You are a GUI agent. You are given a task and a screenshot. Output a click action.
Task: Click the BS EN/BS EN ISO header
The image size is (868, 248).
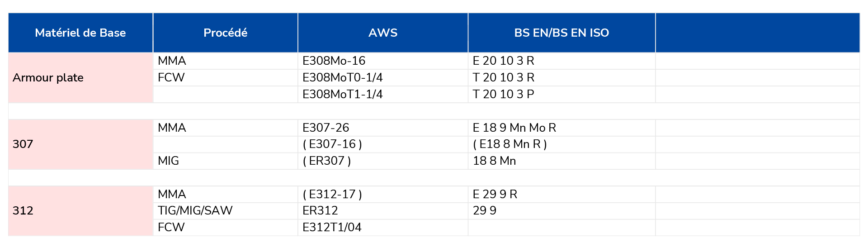tap(562, 33)
